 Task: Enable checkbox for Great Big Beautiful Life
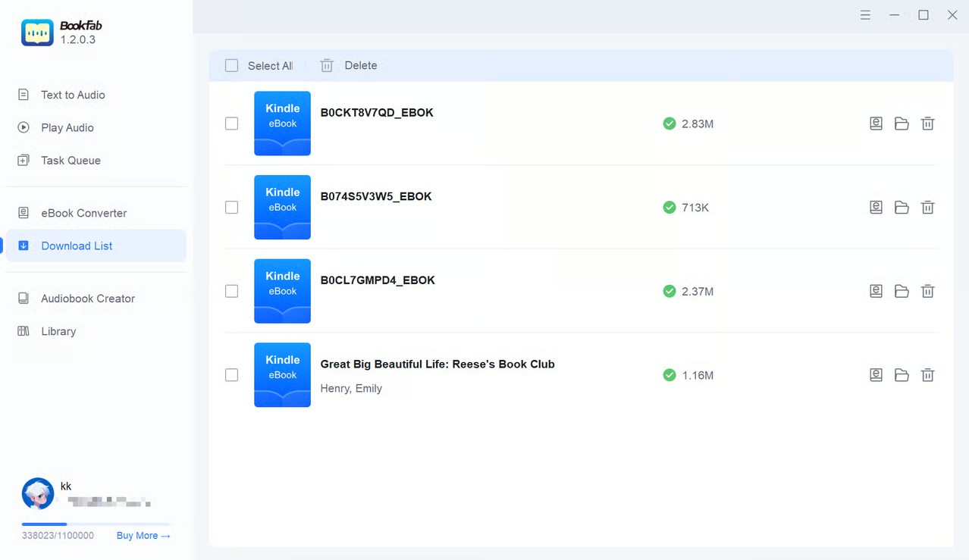pyautogui.click(x=232, y=375)
